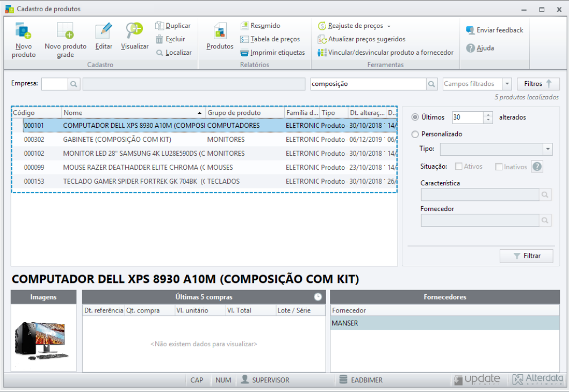Click the Editar pencil icon
The width and height of the screenshot is (569, 392).
pyautogui.click(x=104, y=31)
